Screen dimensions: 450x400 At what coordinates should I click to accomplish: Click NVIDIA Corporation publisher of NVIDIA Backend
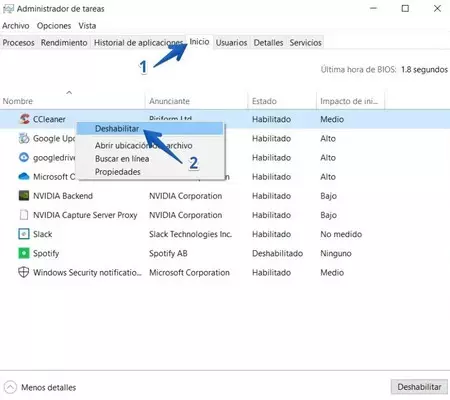tap(185, 196)
